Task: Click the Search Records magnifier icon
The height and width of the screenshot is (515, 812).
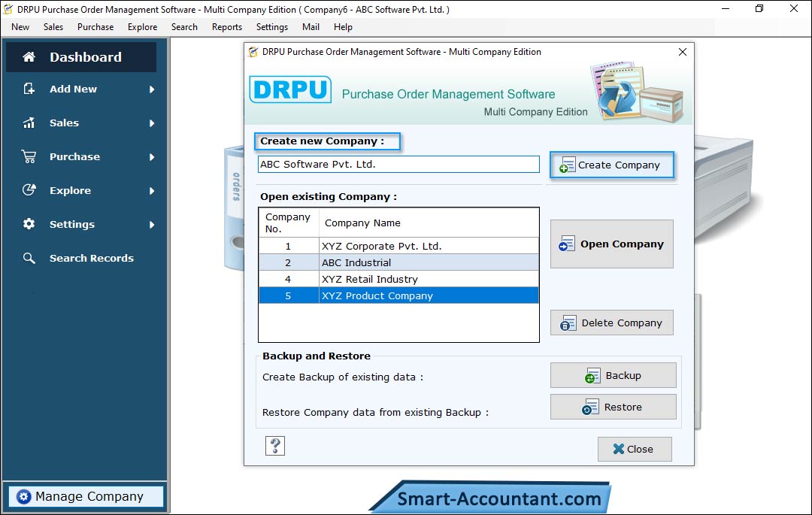Action: pyautogui.click(x=29, y=258)
